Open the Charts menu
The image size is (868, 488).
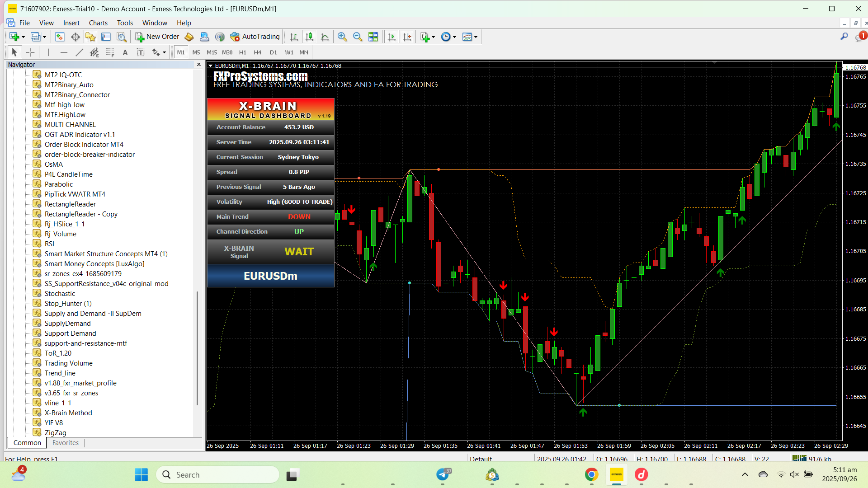(98, 23)
